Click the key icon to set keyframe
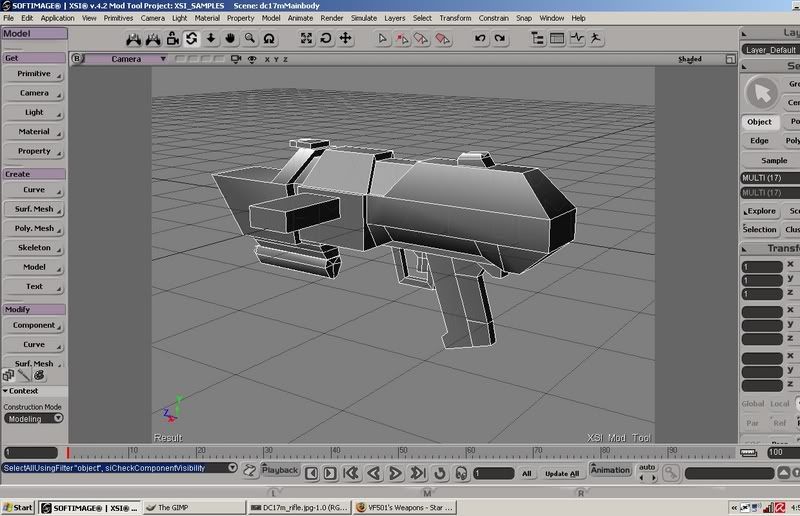 coord(671,474)
